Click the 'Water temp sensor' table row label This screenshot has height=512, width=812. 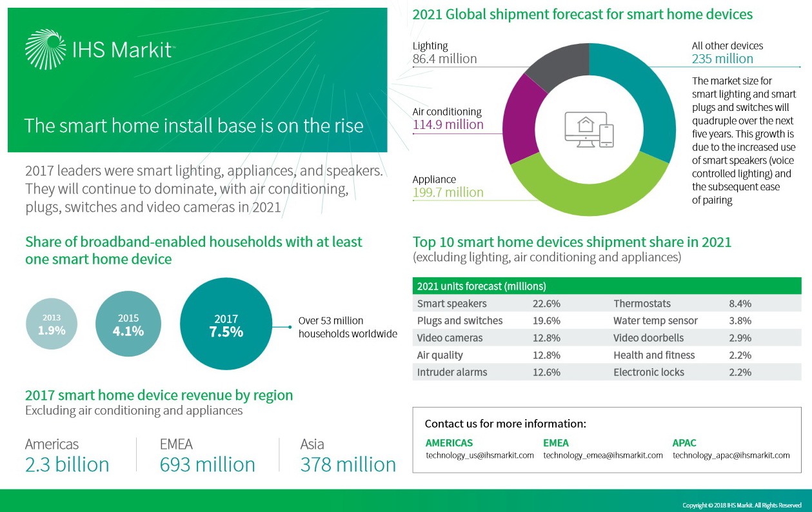655,320
